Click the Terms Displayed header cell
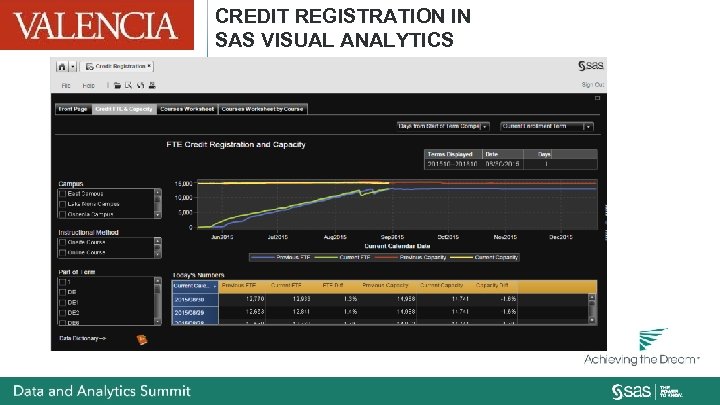The image size is (720, 405). [453, 154]
